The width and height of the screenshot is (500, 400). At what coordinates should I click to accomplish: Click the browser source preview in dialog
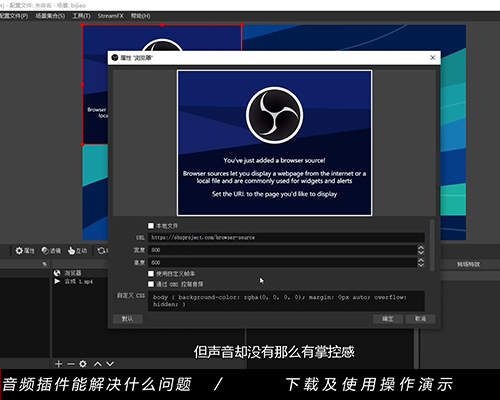click(275, 143)
